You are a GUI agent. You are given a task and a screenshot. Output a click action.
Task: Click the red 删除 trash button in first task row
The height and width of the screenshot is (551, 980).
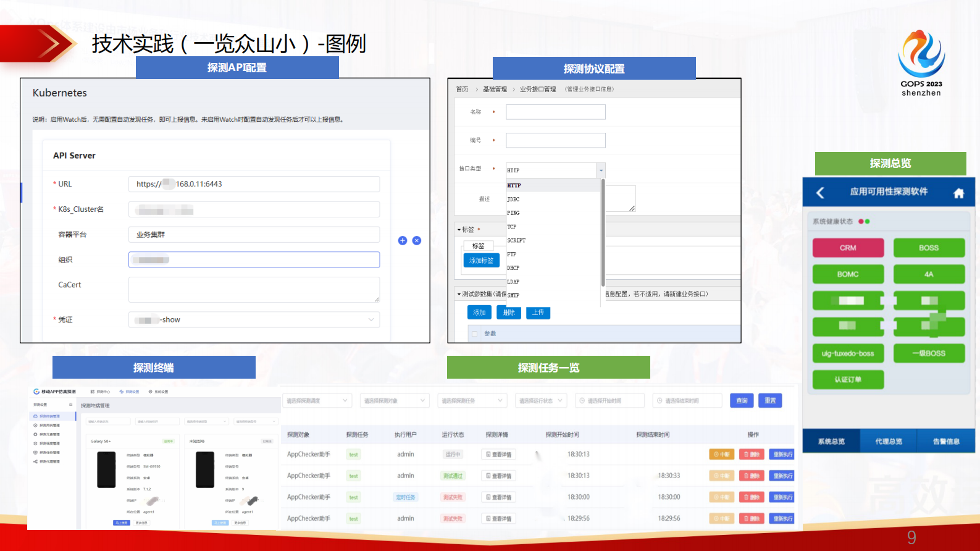(x=752, y=455)
